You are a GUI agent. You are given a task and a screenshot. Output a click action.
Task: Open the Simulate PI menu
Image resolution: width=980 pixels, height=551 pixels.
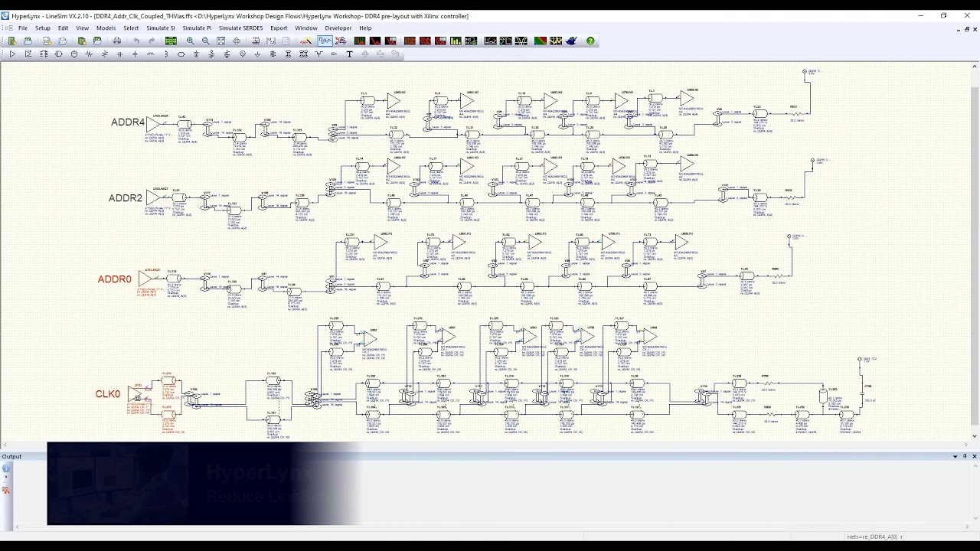[x=197, y=28]
